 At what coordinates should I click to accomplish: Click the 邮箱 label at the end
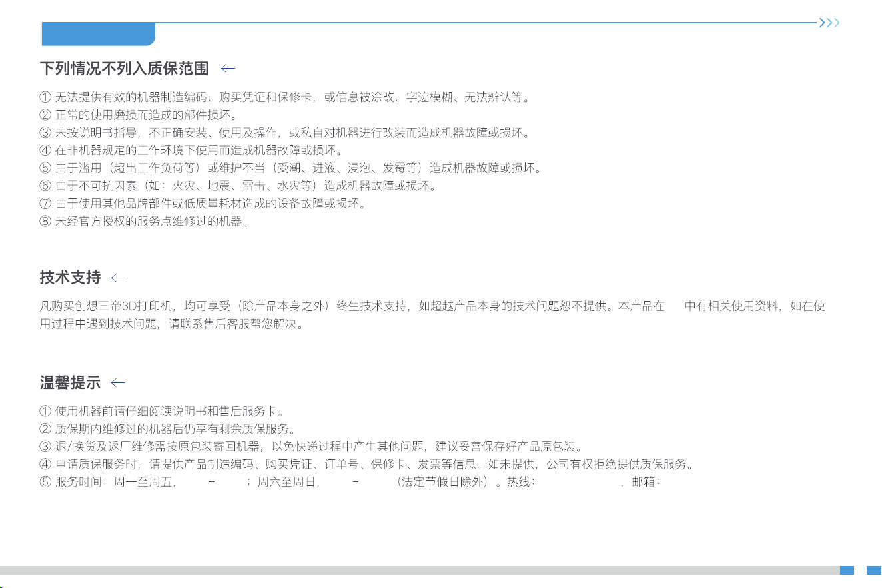point(646,483)
